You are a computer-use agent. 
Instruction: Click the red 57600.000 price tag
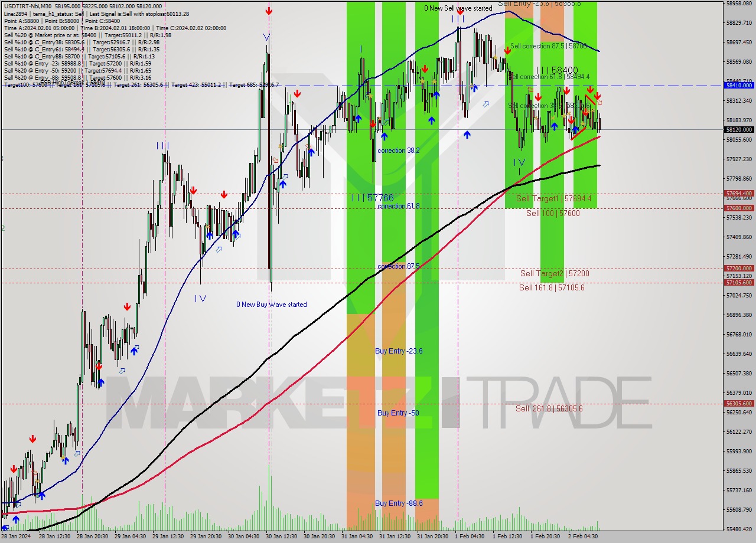(x=739, y=208)
